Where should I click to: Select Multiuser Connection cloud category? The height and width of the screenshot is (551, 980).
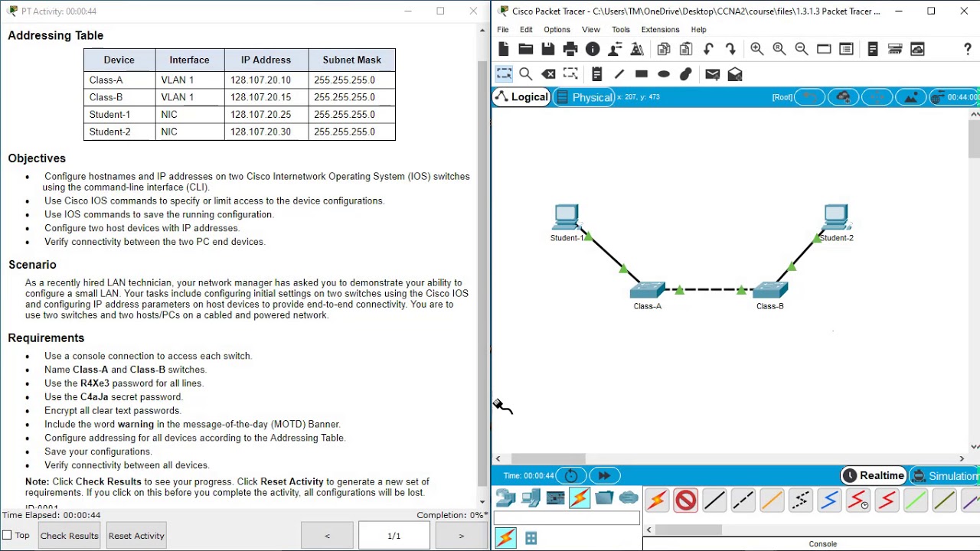629,499
